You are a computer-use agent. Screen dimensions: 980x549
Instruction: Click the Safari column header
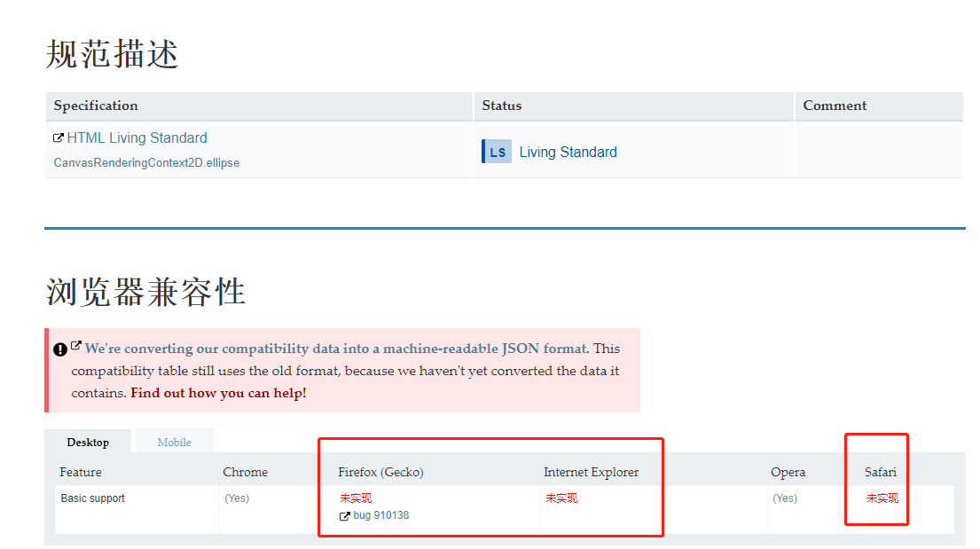click(881, 472)
